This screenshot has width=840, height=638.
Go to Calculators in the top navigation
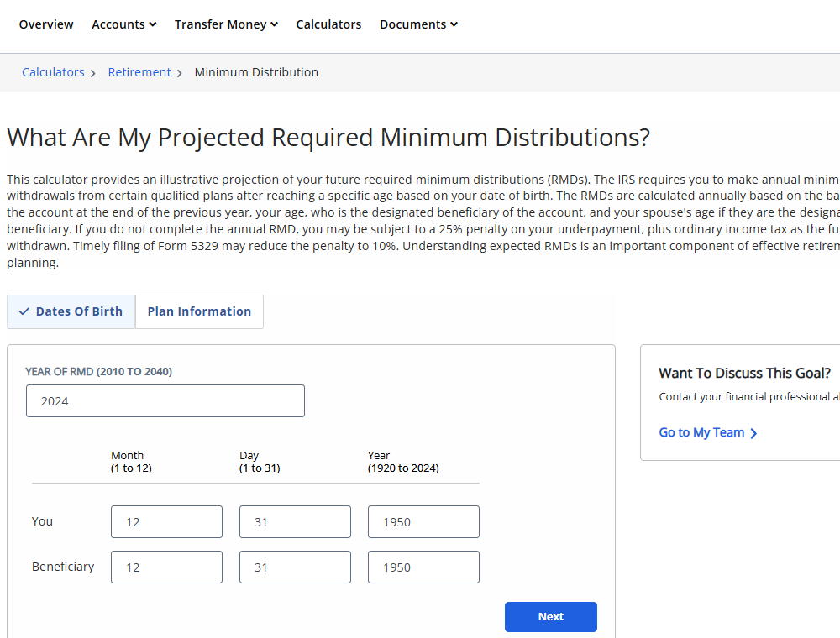(x=328, y=24)
